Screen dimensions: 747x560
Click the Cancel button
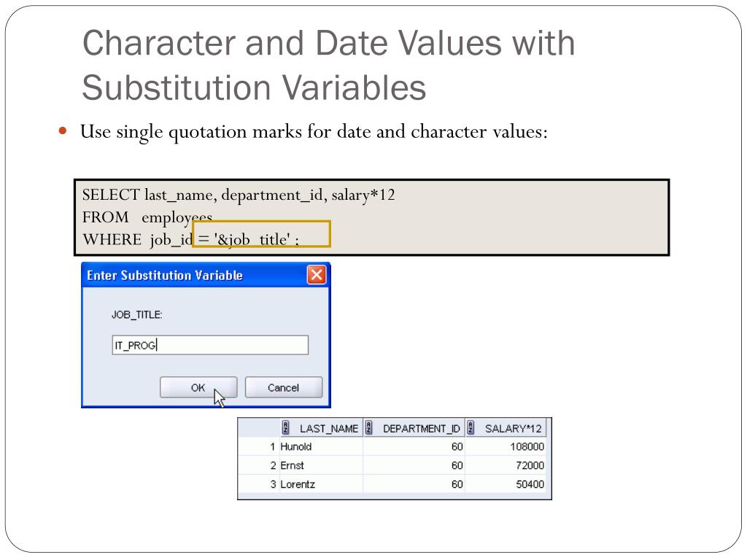click(284, 387)
